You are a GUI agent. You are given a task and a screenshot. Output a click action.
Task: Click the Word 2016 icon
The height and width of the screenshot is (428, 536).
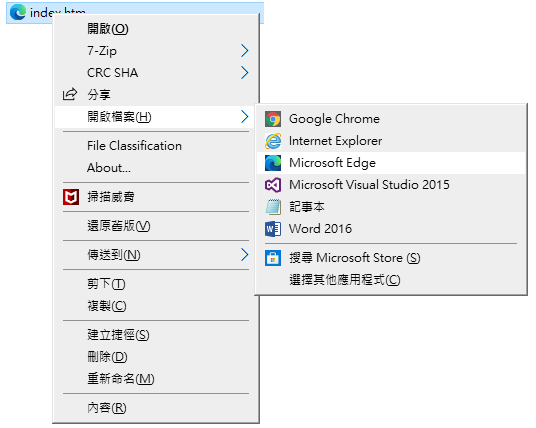(x=273, y=229)
